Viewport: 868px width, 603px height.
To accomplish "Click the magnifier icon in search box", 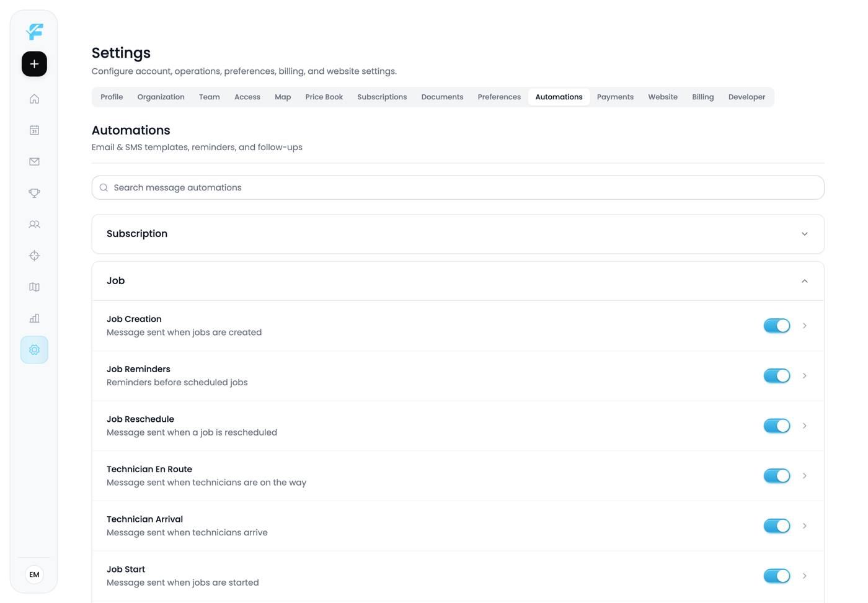I will pos(104,187).
